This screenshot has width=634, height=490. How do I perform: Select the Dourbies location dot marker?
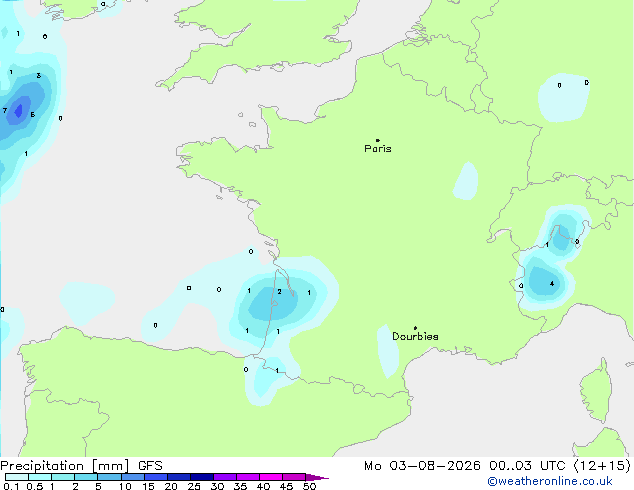click(415, 328)
